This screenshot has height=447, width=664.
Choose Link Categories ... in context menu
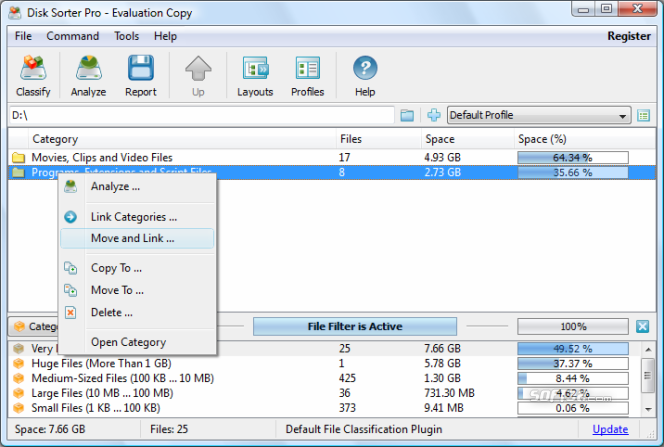pyautogui.click(x=137, y=217)
